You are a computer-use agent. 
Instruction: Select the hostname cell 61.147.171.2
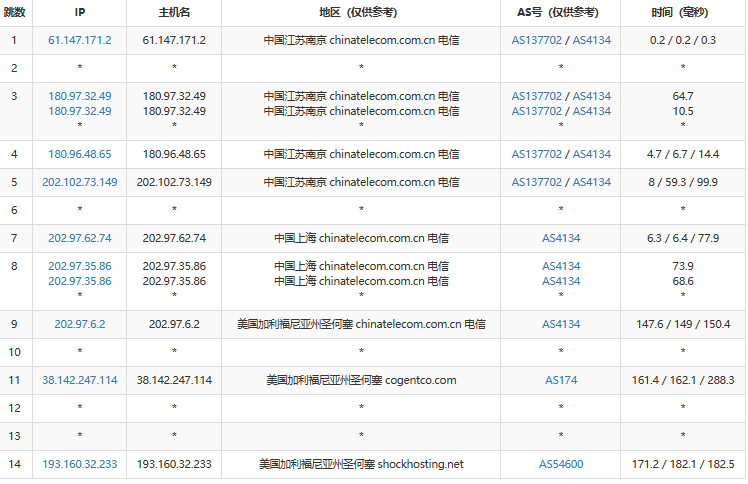[174, 40]
